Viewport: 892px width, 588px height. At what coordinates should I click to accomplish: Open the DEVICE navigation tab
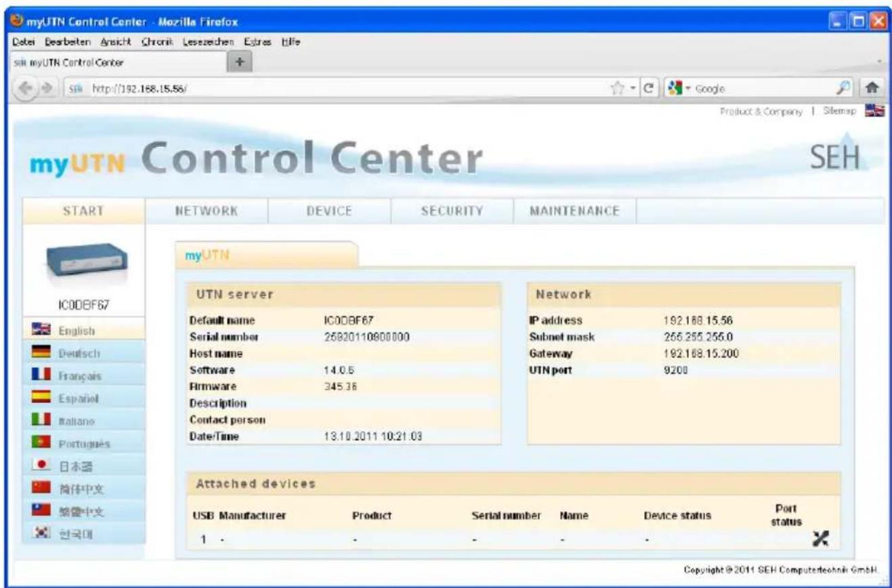coord(330,211)
